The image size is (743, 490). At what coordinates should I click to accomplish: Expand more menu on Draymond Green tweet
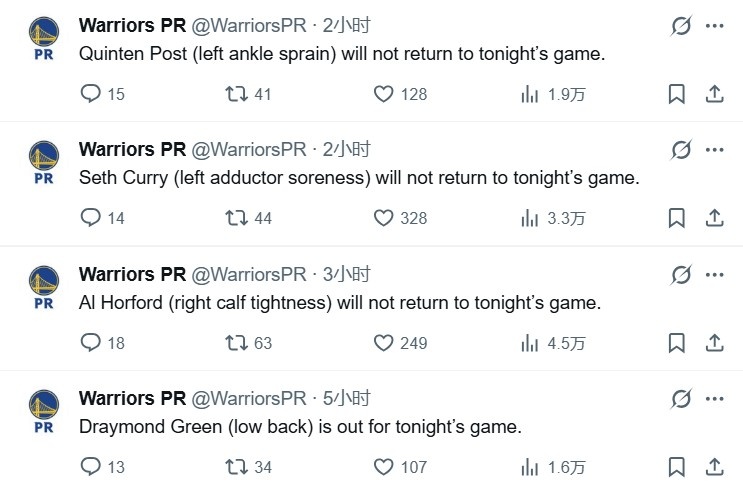click(714, 399)
